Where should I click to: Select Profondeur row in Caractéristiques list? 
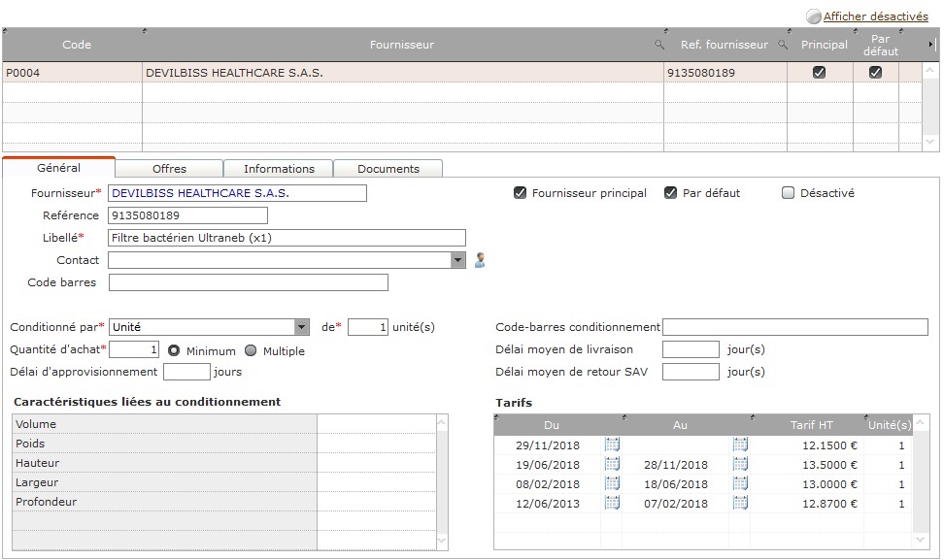click(224, 502)
